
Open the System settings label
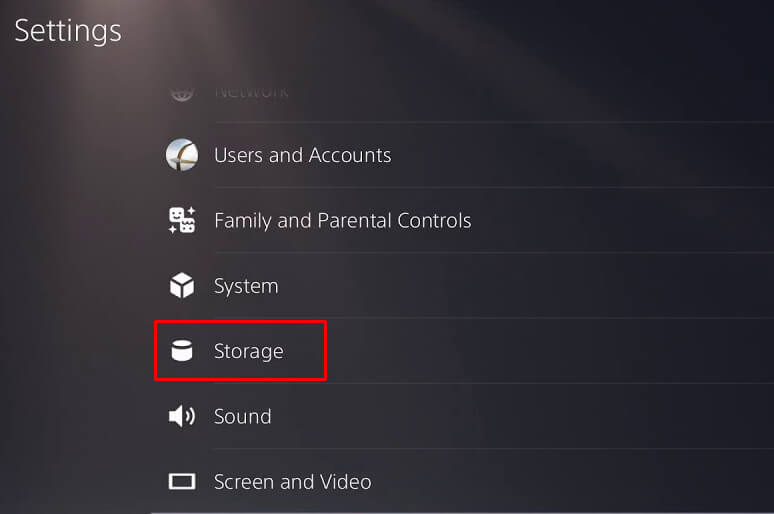246,286
